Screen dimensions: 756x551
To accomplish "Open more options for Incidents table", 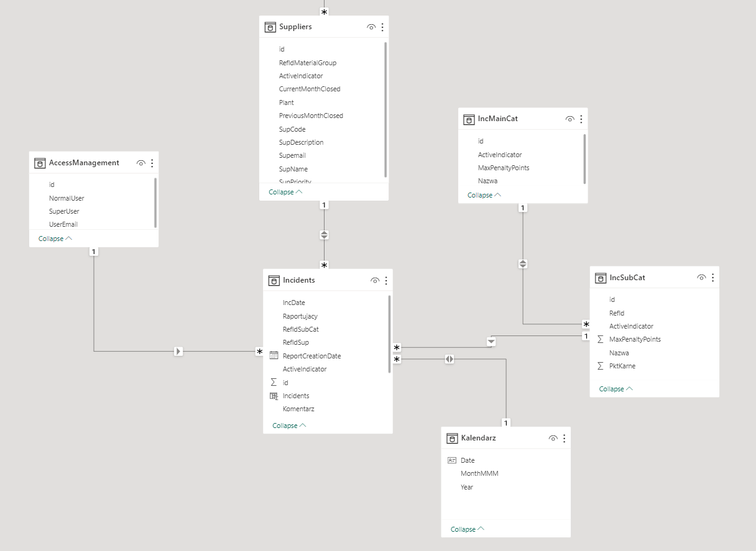I will coord(386,281).
